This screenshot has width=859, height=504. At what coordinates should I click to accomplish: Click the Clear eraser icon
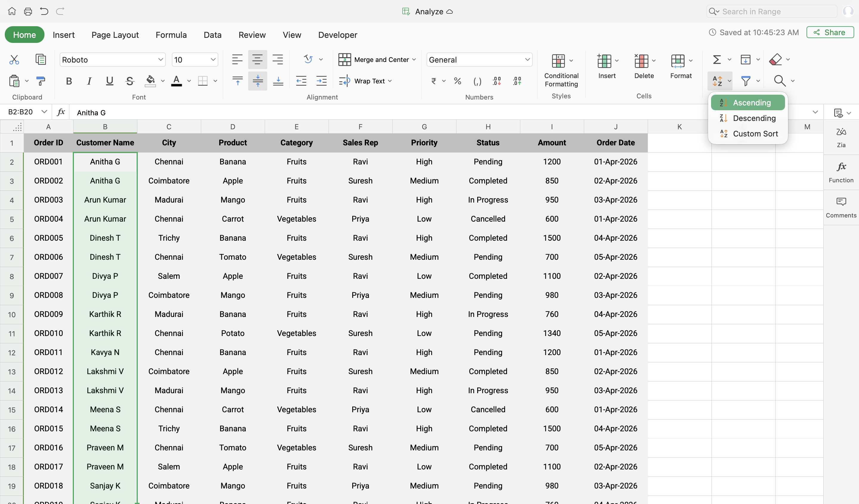(775, 60)
